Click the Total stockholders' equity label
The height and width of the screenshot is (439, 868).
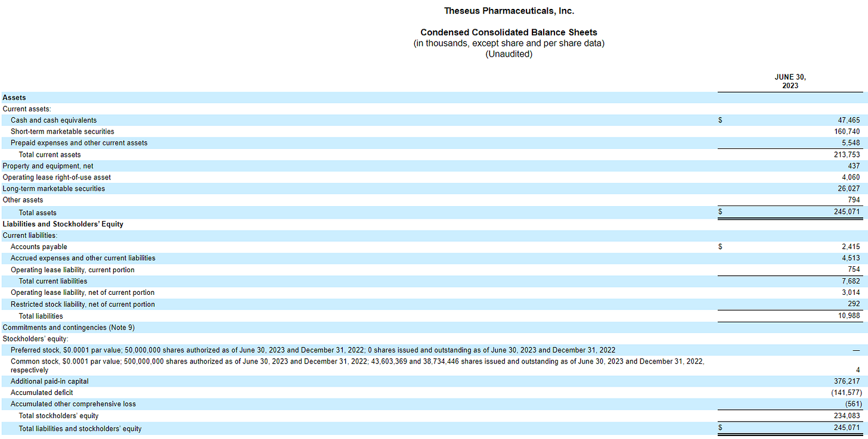pyautogui.click(x=58, y=416)
